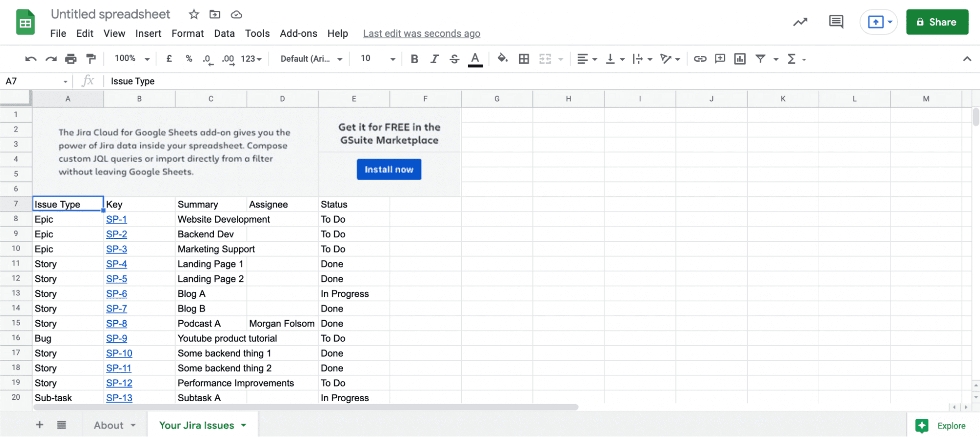Toggle strikethrough formatting
The height and width of the screenshot is (437, 980).
point(454,59)
